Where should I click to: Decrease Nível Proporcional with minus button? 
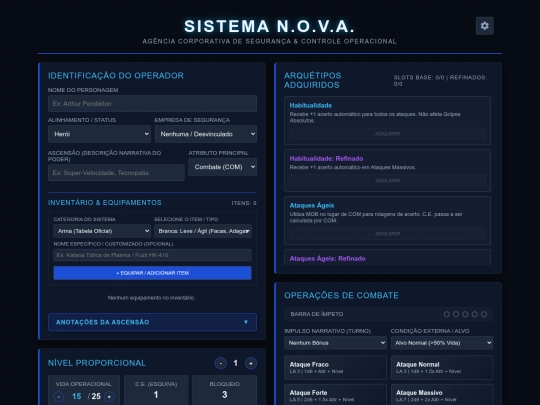pos(221,363)
